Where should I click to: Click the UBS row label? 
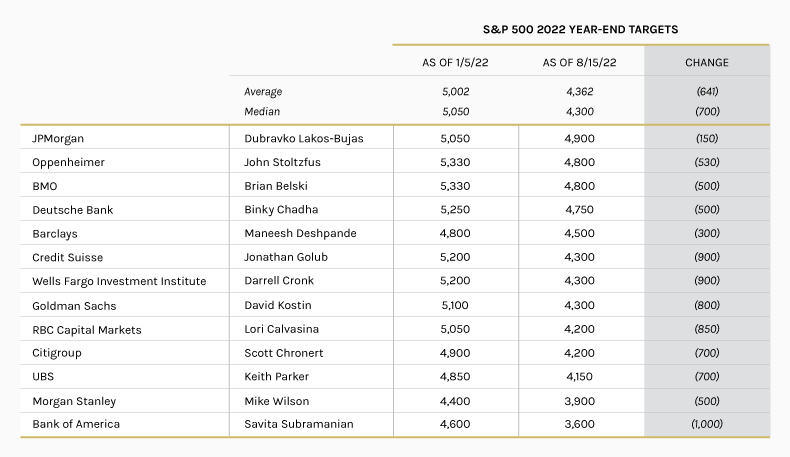[x=45, y=377]
